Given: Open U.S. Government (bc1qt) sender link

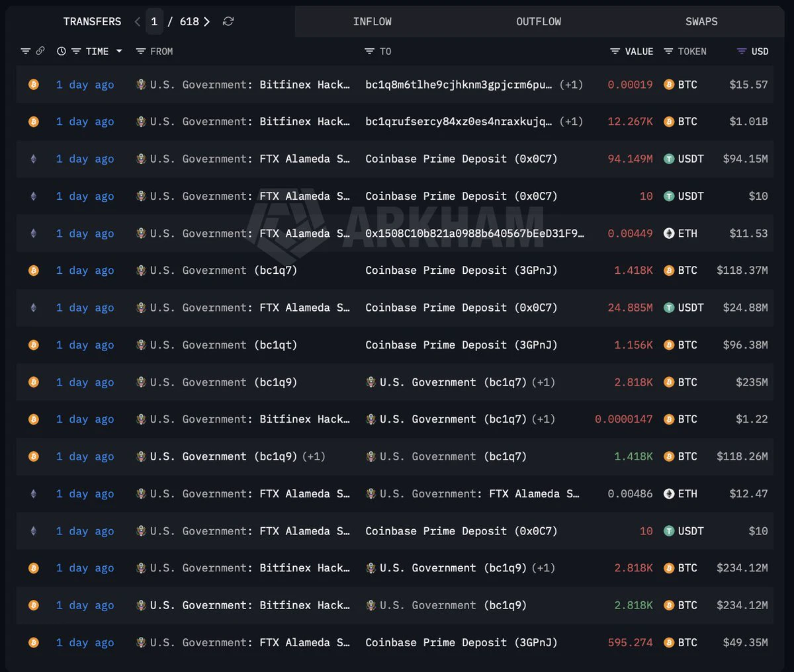Looking at the screenshot, I should (224, 345).
